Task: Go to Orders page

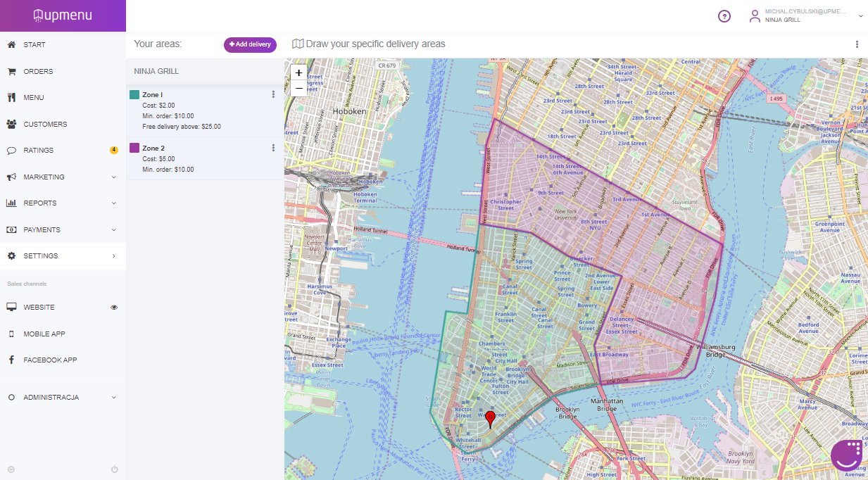Action: click(x=38, y=72)
